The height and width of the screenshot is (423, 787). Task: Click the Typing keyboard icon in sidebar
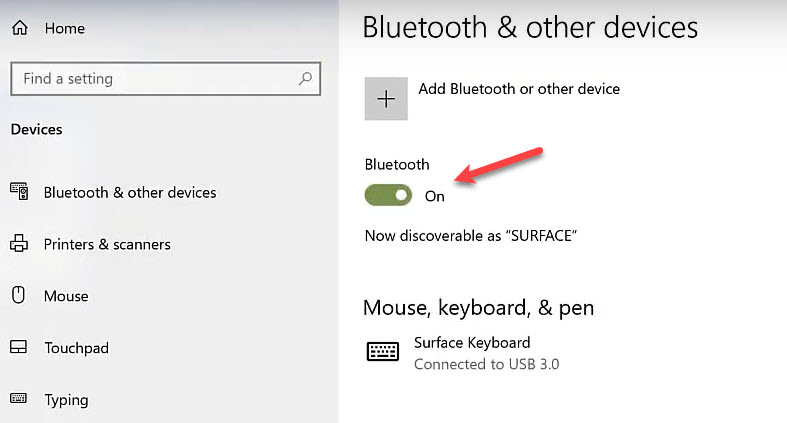coord(19,398)
